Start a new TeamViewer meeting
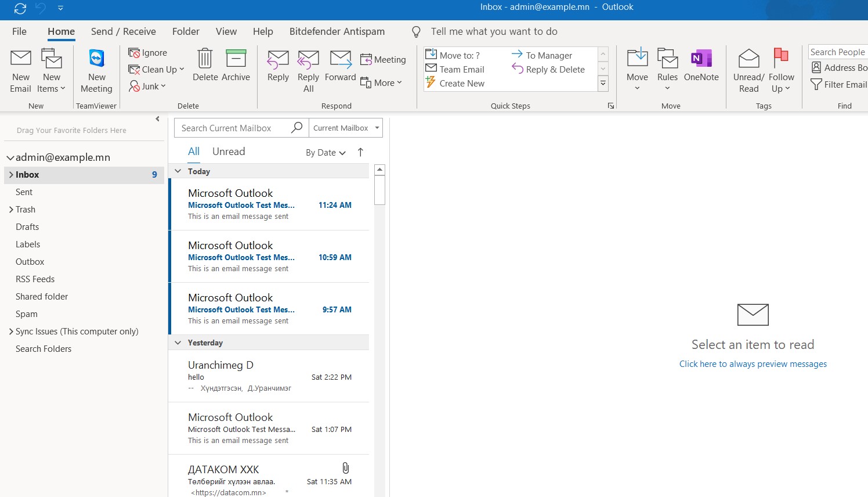Screen dimensions: 868x497 point(96,71)
